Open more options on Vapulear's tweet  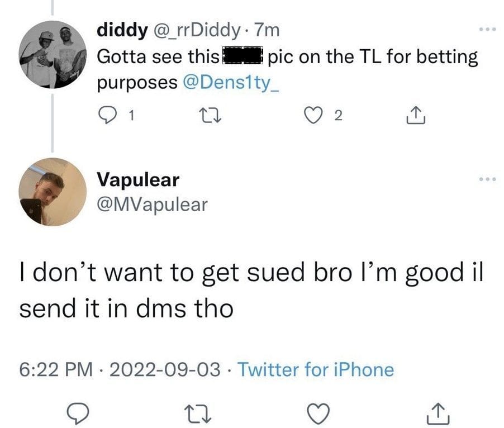coord(487,179)
